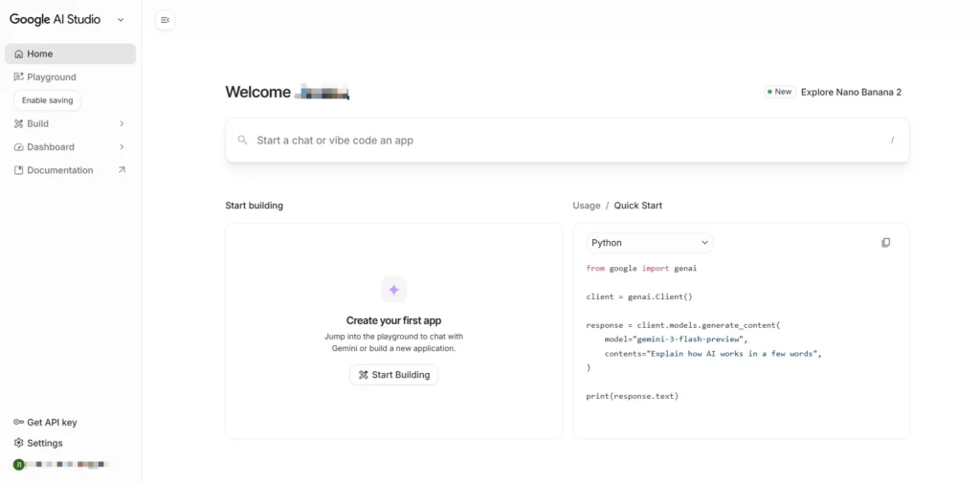Click the purple sparkle app icon
980x482 pixels.
[393, 290]
